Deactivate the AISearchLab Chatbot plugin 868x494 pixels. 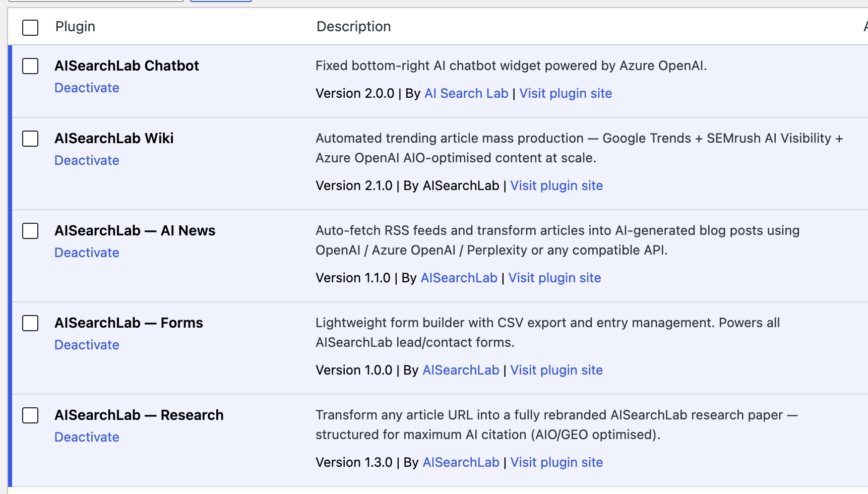tap(87, 88)
